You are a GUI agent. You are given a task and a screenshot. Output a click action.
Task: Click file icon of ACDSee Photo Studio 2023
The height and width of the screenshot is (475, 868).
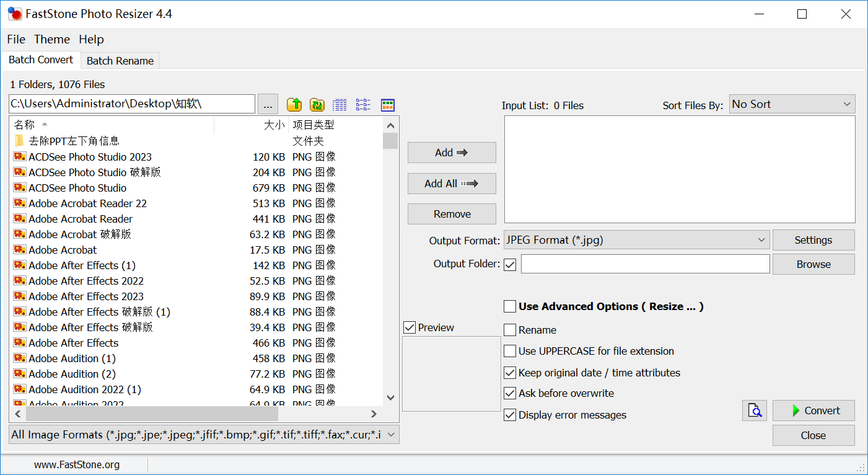click(19, 157)
